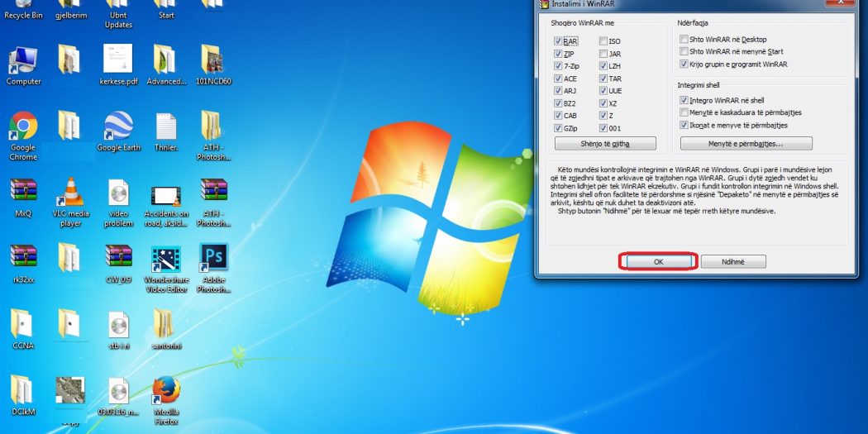Image resolution: width=868 pixels, height=434 pixels.
Task: Select the 101NCD60 folder icon
Action: (213, 65)
